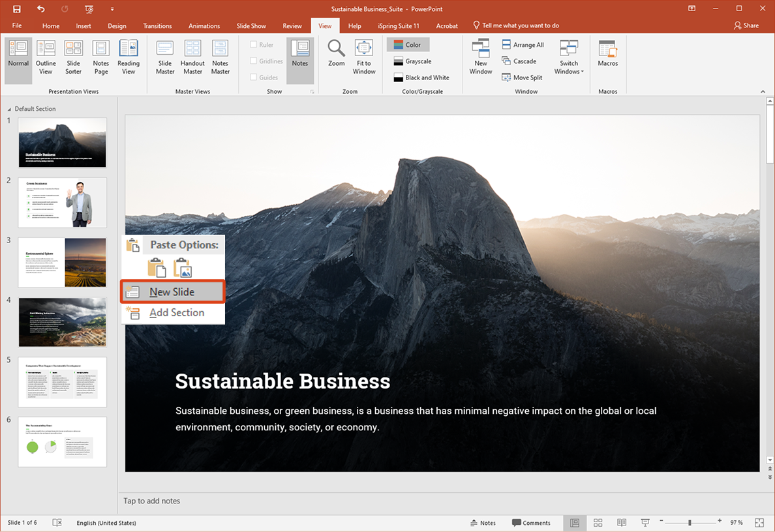The height and width of the screenshot is (532, 775).
Task: Collapse the ribbon with the chevron arrow
Action: point(763,91)
